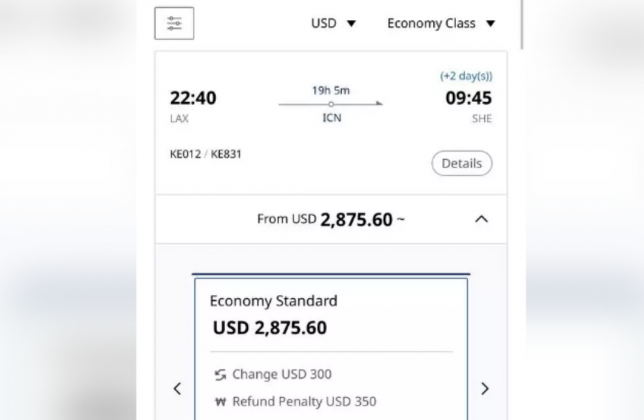Show previous fare option with left arrow
Screen dimensions: 644x420
coord(177,388)
